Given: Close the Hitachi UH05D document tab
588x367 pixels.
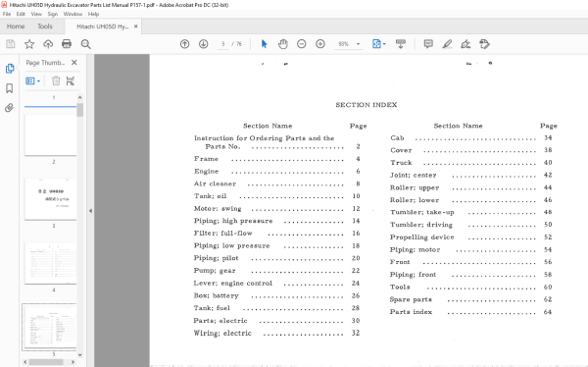Looking at the screenshot, I should (x=136, y=26).
